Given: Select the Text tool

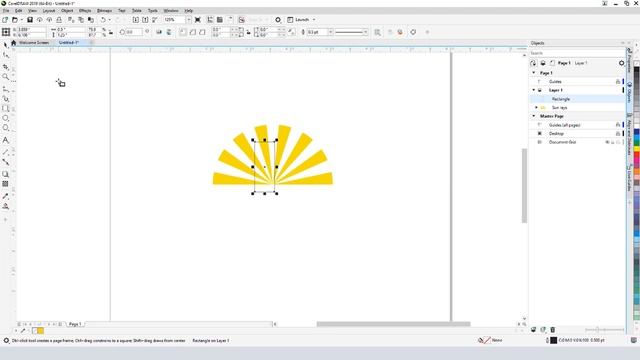Looking at the screenshot, I should pyautogui.click(x=6, y=140).
